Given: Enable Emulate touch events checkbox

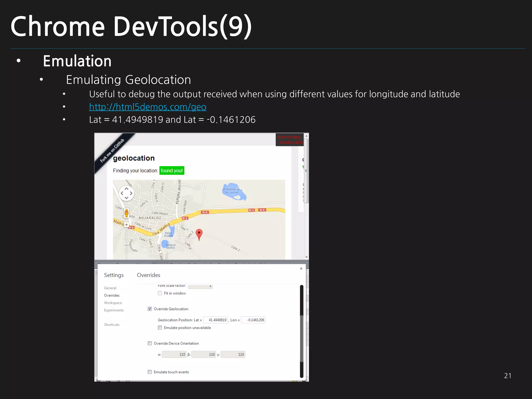Looking at the screenshot, I should (150, 372).
